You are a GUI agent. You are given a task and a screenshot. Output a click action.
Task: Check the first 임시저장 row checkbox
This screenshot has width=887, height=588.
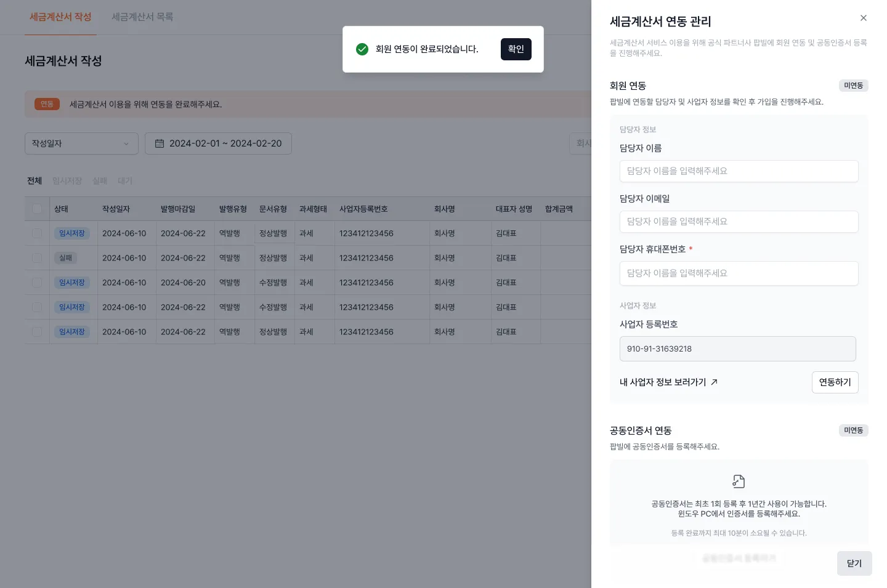pyautogui.click(x=37, y=233)
